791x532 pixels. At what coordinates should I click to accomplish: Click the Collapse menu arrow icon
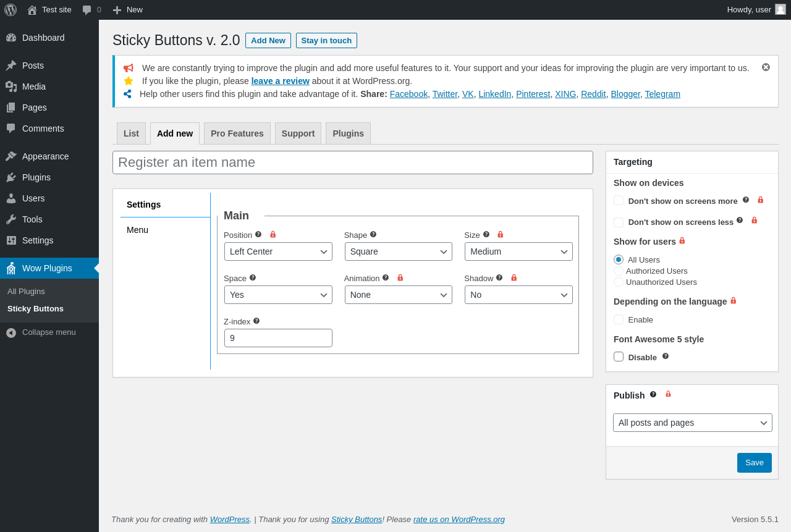11,332
